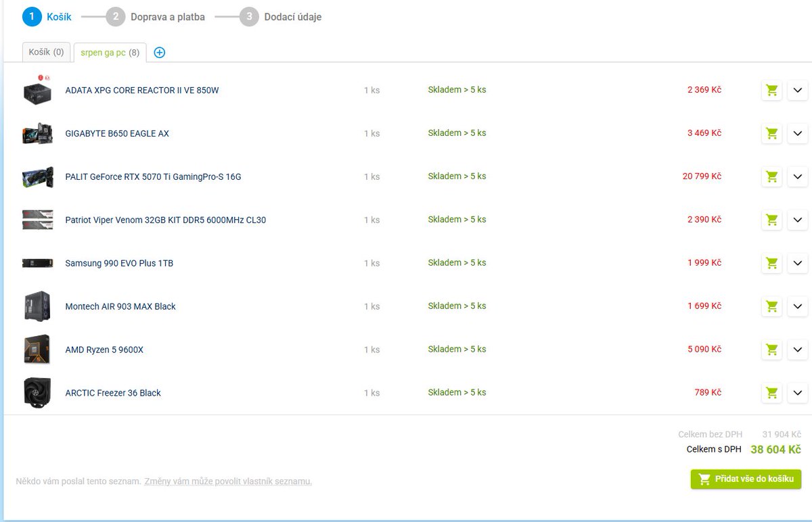This screenshot has width=812, height=522.
Task: Click the 31 904 Kč total without VAT
Action: point(782,435)
